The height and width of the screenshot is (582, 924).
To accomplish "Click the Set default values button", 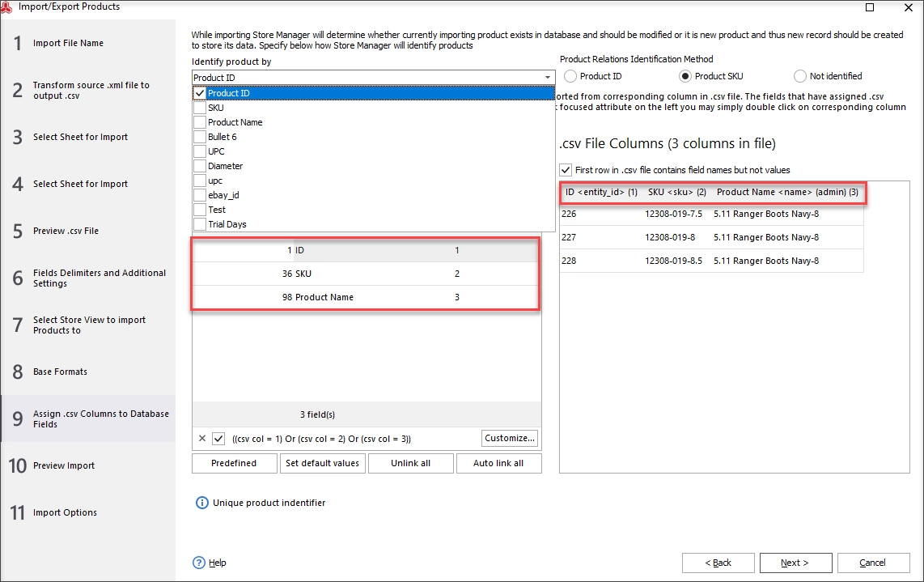I will pos(322,463).
